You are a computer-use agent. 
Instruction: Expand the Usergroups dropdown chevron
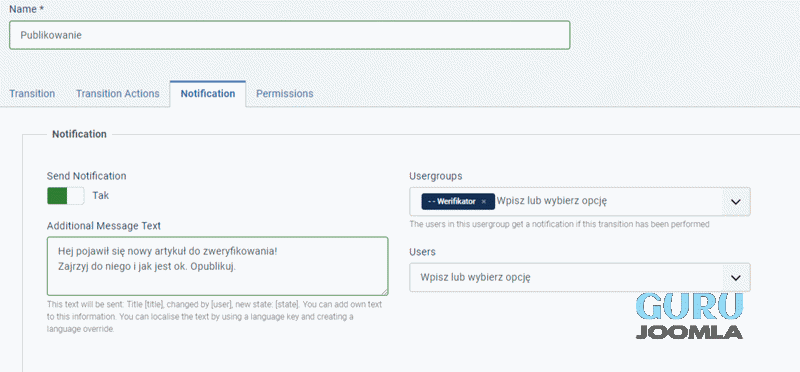(735, 202)
